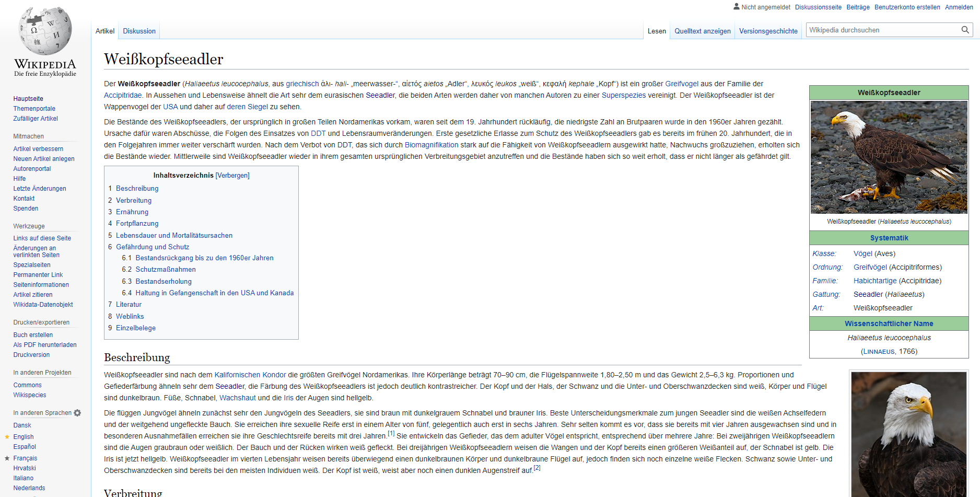The height and width of the screenshot is (497, 980).
Task: Open Bestandsrückgang bis zu den 1960er Jahren
Action: 204,258
